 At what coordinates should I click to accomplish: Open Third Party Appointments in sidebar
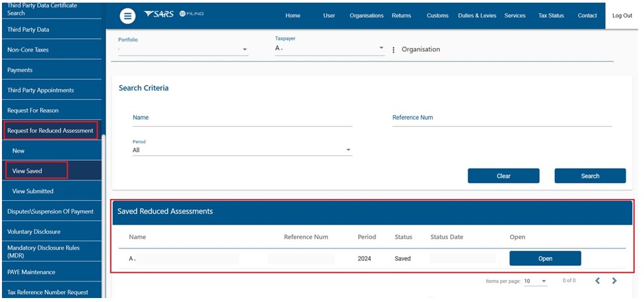[51, 90]
